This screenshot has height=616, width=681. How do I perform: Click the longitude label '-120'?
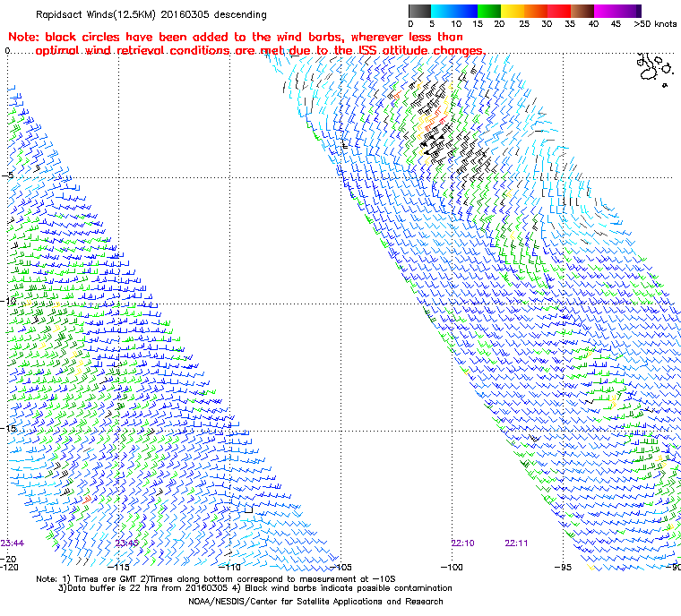coord(9,568)
